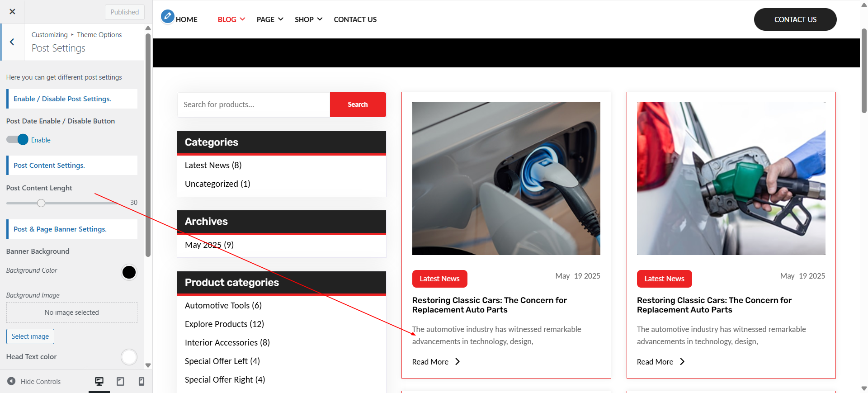This screenshot has width=868, height=393.
Task: Open first post title Restoring Classic Cars
Action: pyautogui.click(x=489, y=305)
